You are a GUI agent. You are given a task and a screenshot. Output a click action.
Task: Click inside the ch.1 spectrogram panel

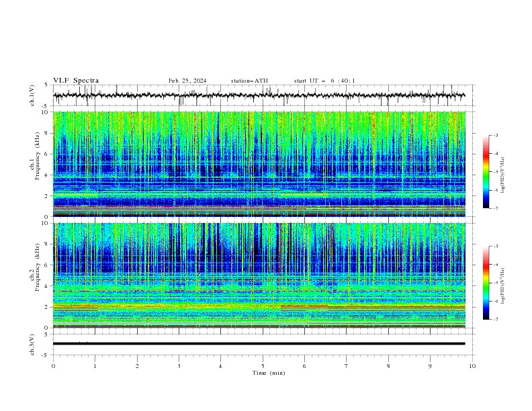pyautogui.click(x=259, y=164)
